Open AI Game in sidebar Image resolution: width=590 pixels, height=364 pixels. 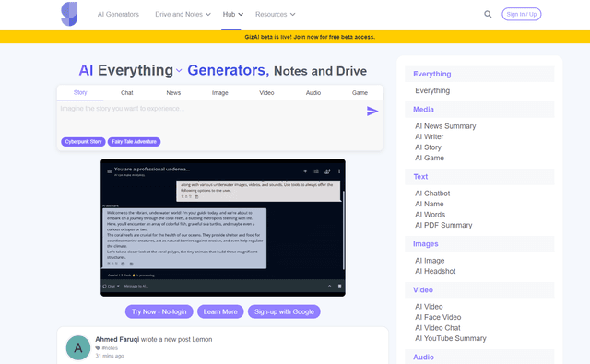(x=430, y=158)
